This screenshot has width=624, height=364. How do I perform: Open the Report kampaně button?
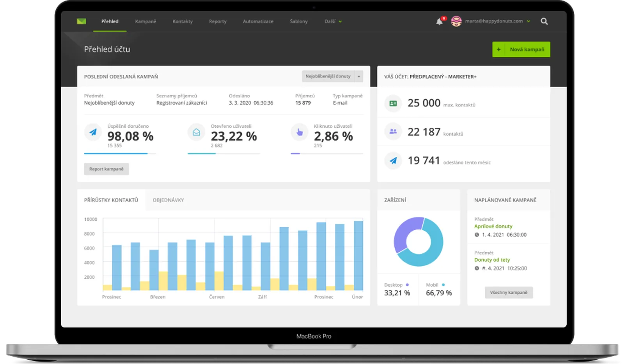tap(106, 169)
